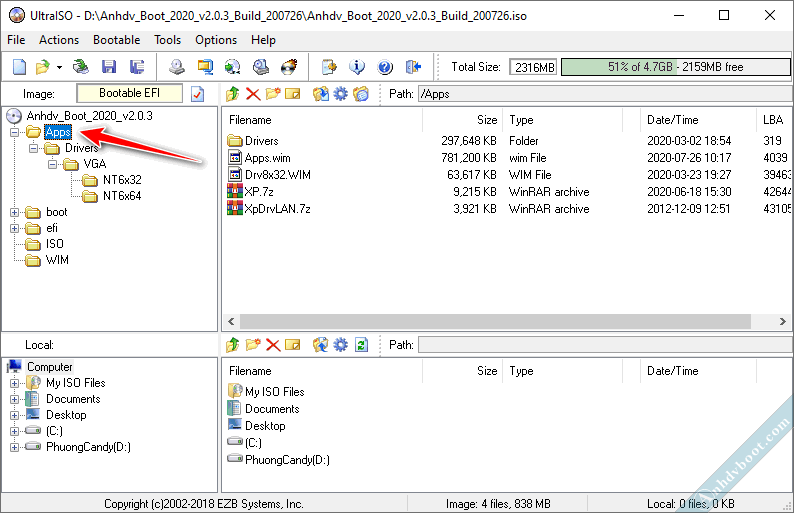
Task: Open the Tools menu
Action: pyautogui.click(x=168, y=40)
